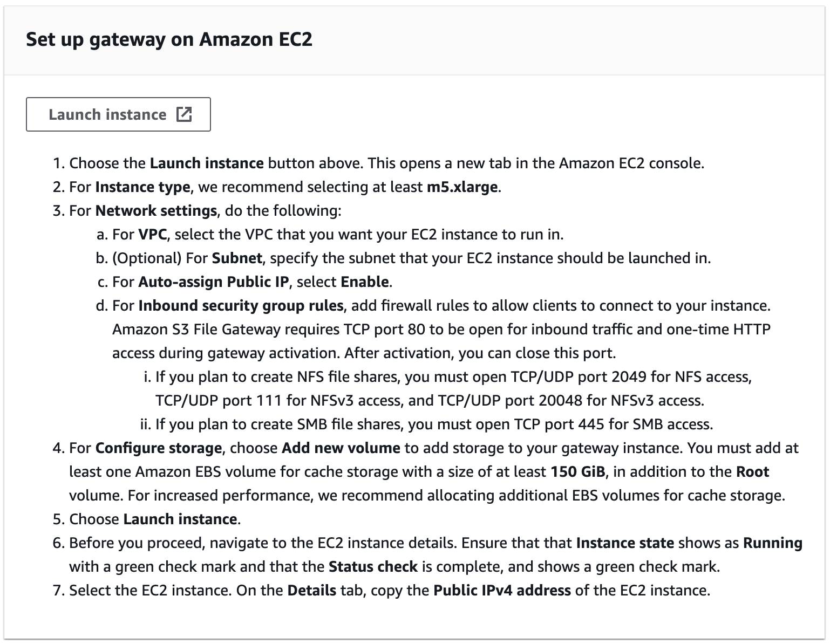Click the bold 'Public IPv4 address' text
The image size is (830, 644).
tap(502, 591)
